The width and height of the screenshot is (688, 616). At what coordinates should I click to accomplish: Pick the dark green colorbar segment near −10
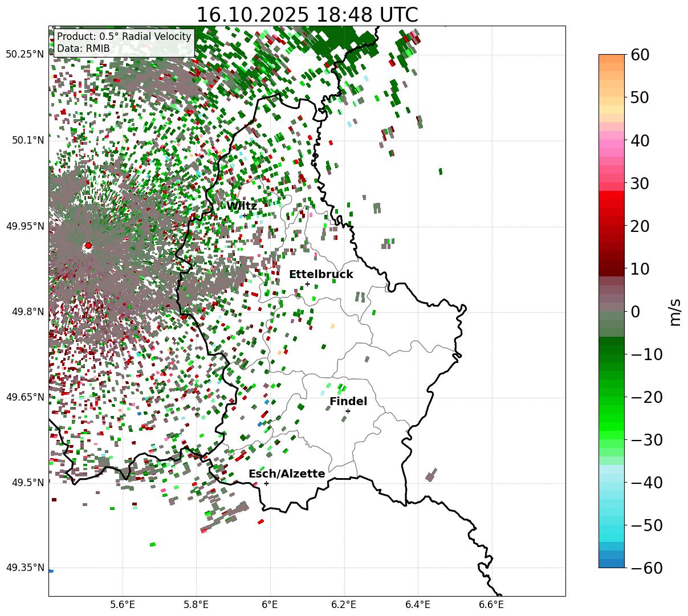612,350
